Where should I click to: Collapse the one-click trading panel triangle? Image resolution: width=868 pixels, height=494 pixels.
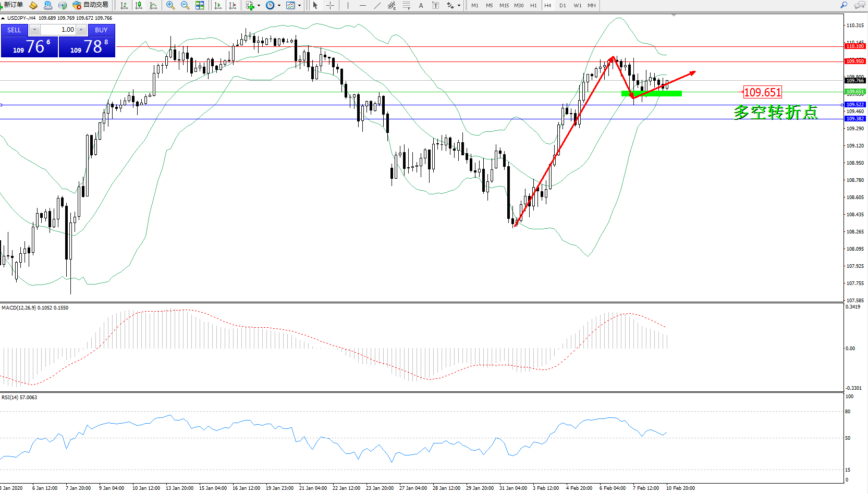tap(3, 18)
